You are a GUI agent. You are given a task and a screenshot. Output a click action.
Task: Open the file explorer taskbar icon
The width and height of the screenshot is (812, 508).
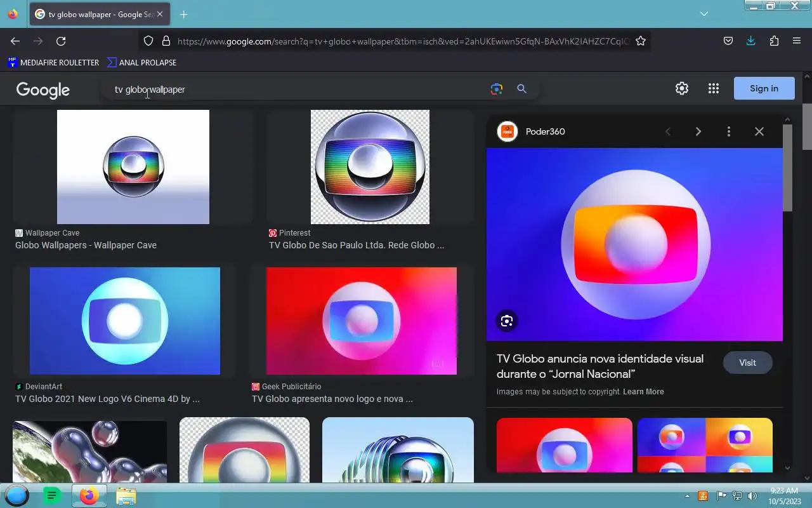126,496
